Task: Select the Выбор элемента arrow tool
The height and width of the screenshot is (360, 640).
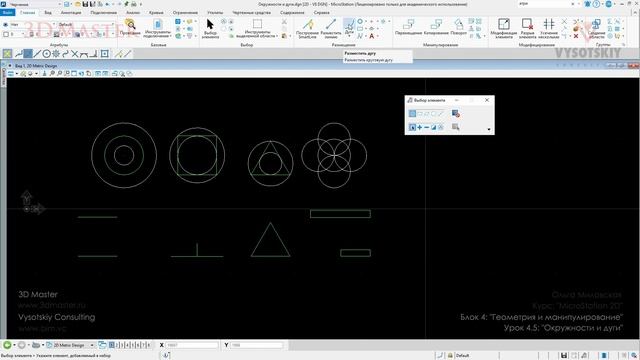Action: tap(210, 29)
